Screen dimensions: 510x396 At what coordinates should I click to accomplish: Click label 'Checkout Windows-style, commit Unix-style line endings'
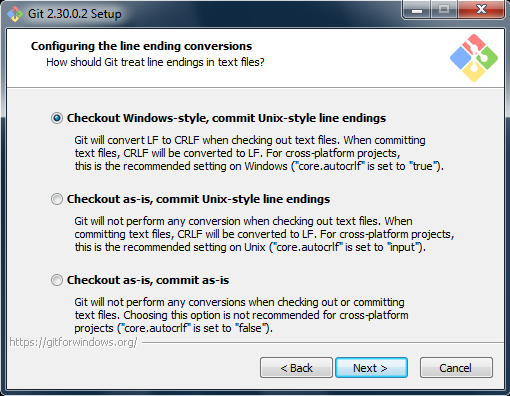[x=226, y=118]
